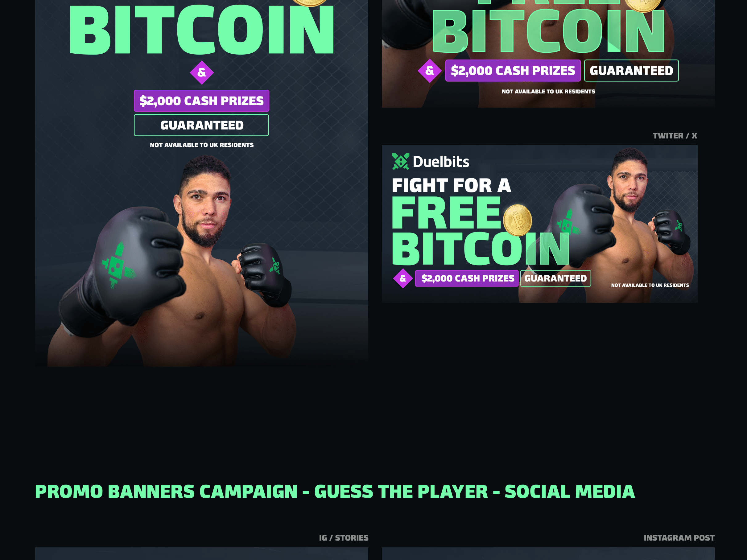Click the GUARANTEED box in the Twitter banner

click(x=555, y=278)
